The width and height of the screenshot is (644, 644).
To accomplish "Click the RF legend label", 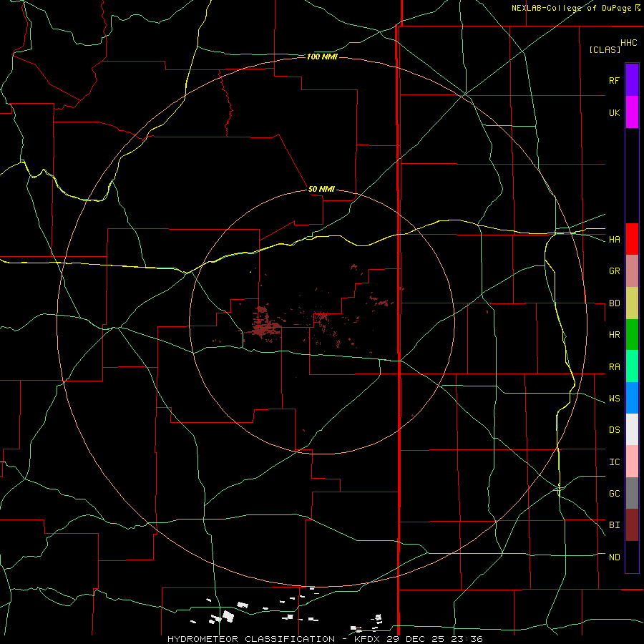I will click(614, 80).
